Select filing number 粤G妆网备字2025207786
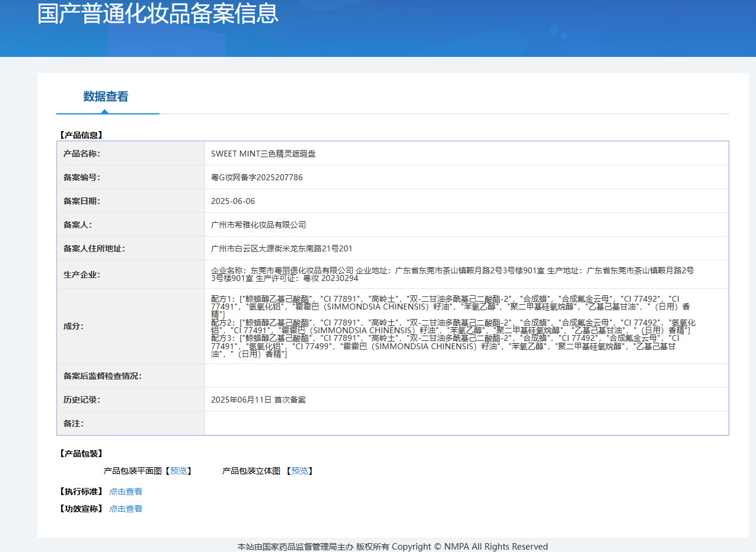The image size is (756, 552). (257, 177)
